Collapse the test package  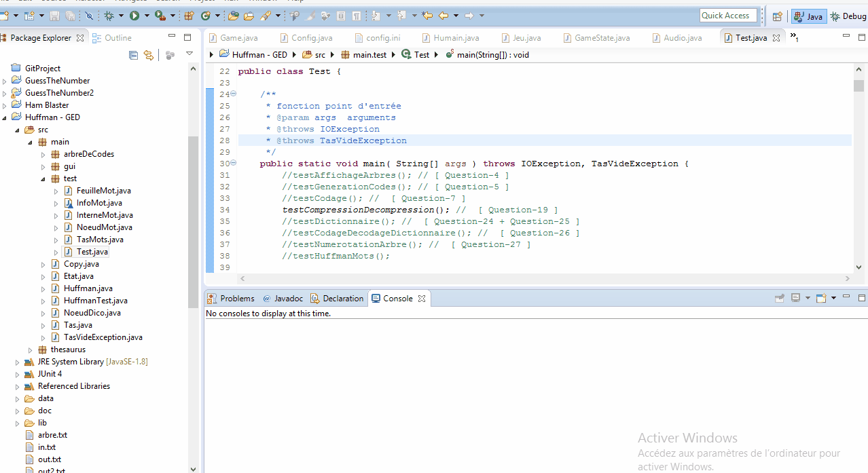(x=43, y=178)
